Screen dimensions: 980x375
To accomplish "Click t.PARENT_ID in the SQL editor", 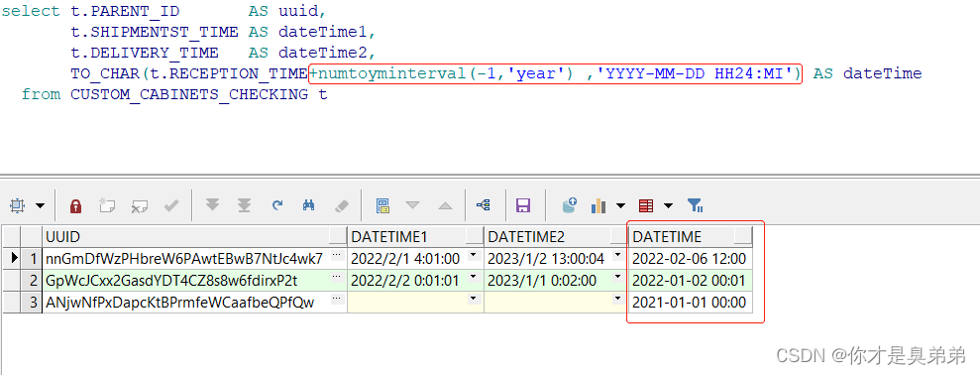I will pos(125,11).
